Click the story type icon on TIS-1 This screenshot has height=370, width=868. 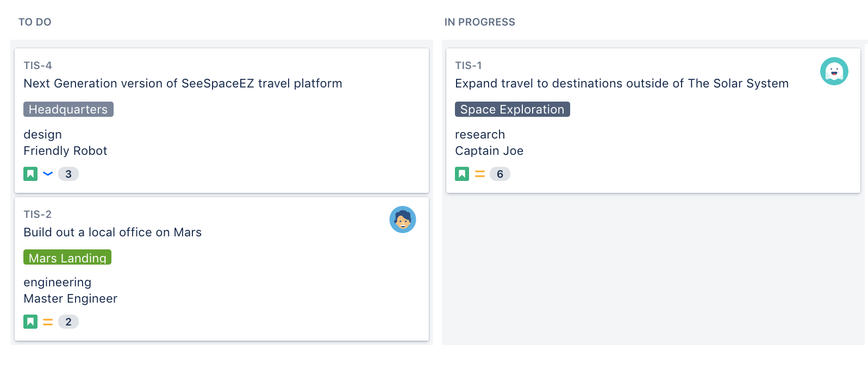click(462, 174)
